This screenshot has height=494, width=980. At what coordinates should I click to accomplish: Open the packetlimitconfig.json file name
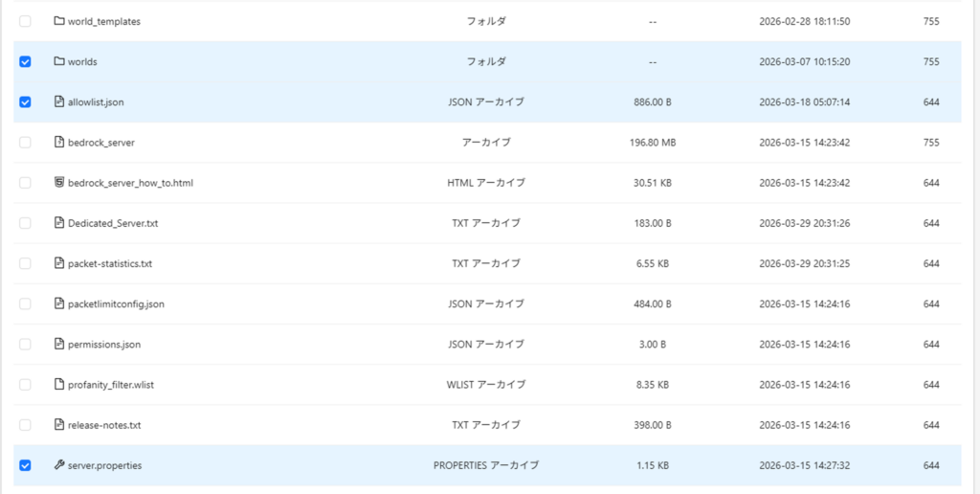tap(116, 304)
